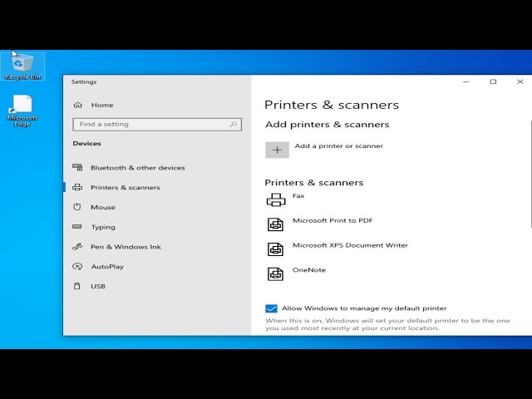Click the search magnifier icon in Find a setting
This screenshot has width=532, height=399.
pos(233,124)
